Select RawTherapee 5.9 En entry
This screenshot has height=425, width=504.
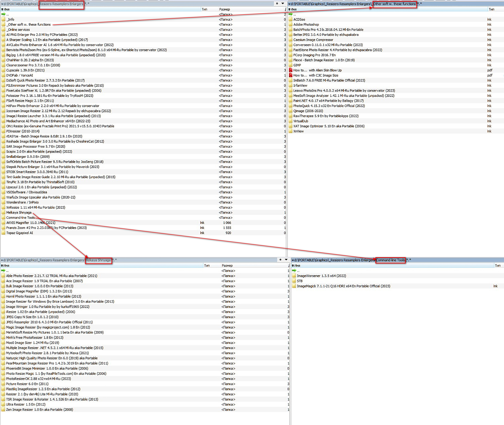point(396,116)
